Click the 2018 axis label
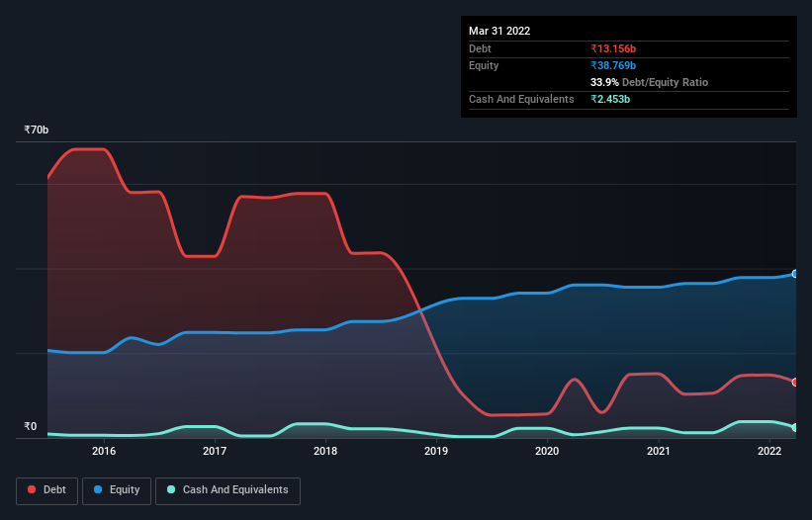Image resolution: width=812 pixels, height=520 pixels. [325, 451]
